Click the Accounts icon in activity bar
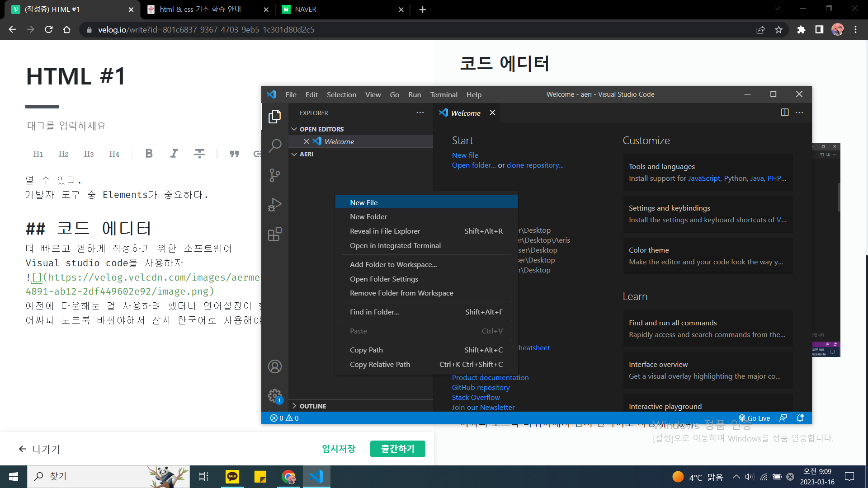Image resolution: width=868 pixels, height=488 pixels. pos(275,366)
